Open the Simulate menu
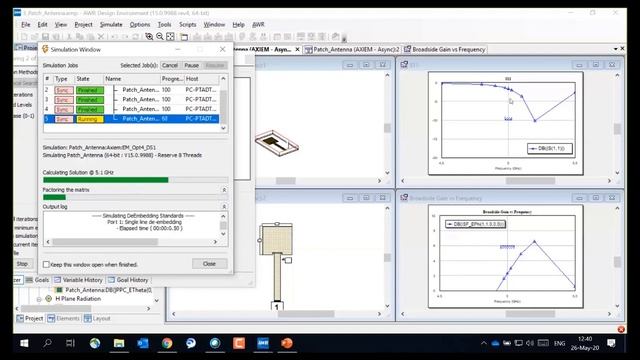This screenshot has height=360, width=640. click(111, 24)
